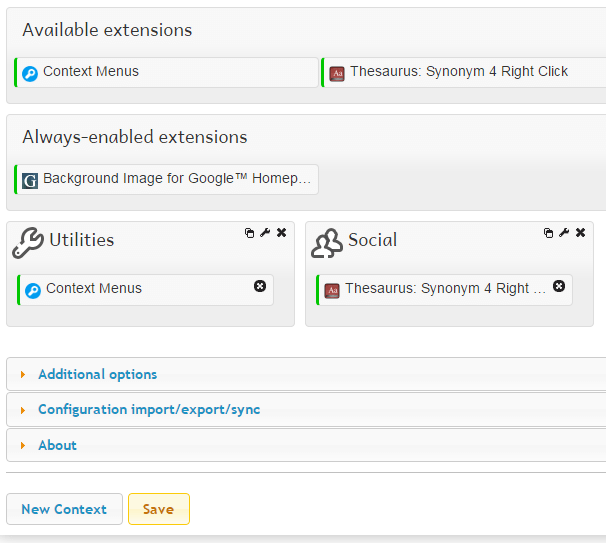The image size is (606, 543).
Task: Click the Context Menus item inside Utilities
Action: point(94,289)
